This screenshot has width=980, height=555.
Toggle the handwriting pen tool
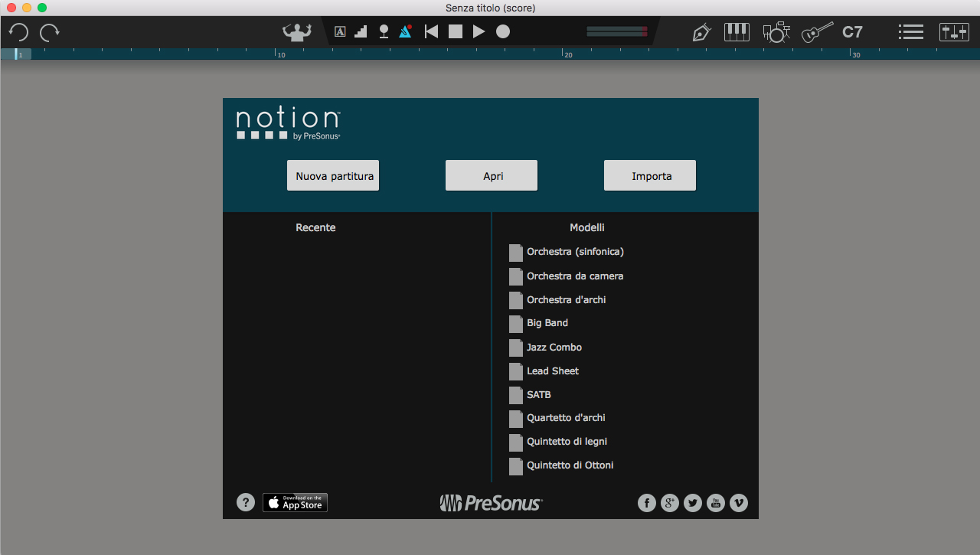[x=701, y=32]
